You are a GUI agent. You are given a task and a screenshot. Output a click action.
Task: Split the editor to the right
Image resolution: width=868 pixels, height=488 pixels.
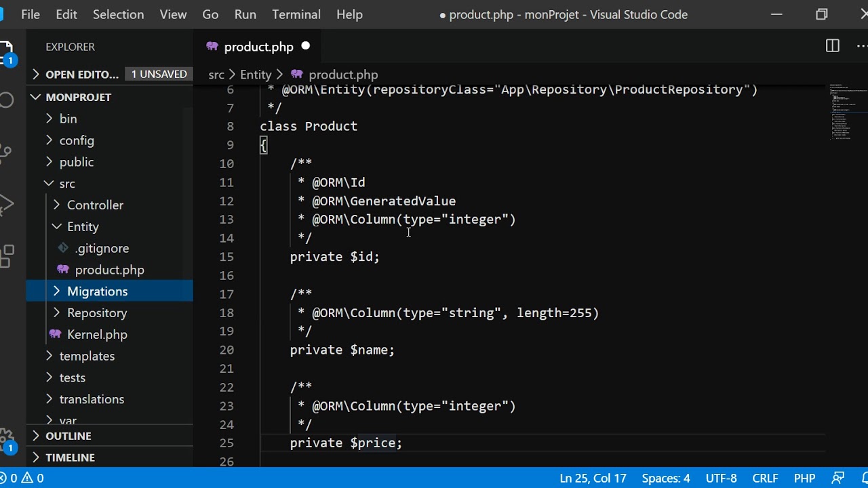[x=832, y=46]
